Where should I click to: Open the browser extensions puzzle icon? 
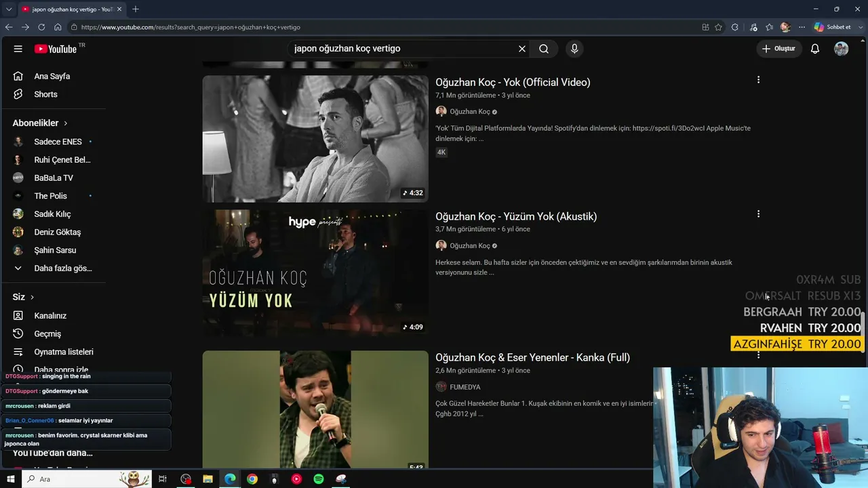pos(735,27)
